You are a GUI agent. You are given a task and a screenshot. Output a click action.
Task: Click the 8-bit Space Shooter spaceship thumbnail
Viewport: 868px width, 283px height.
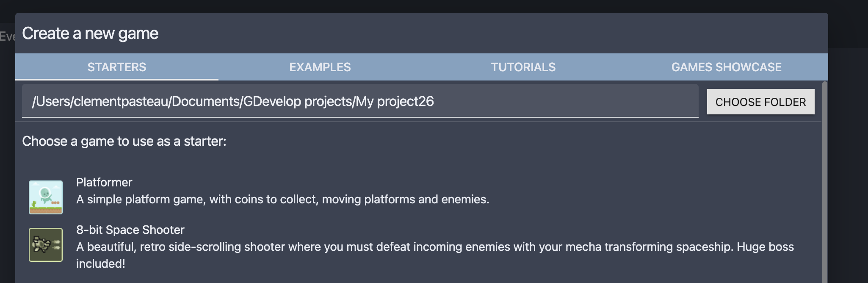click(44, 245)
